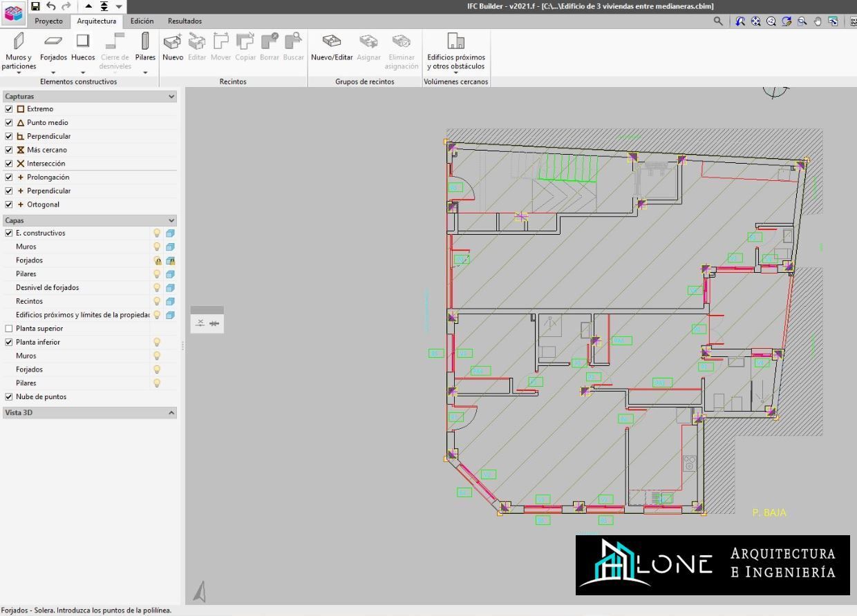Screen dimensions: 857x616
Task: Create a Nuevo recinto
Action: coord(173,47)
